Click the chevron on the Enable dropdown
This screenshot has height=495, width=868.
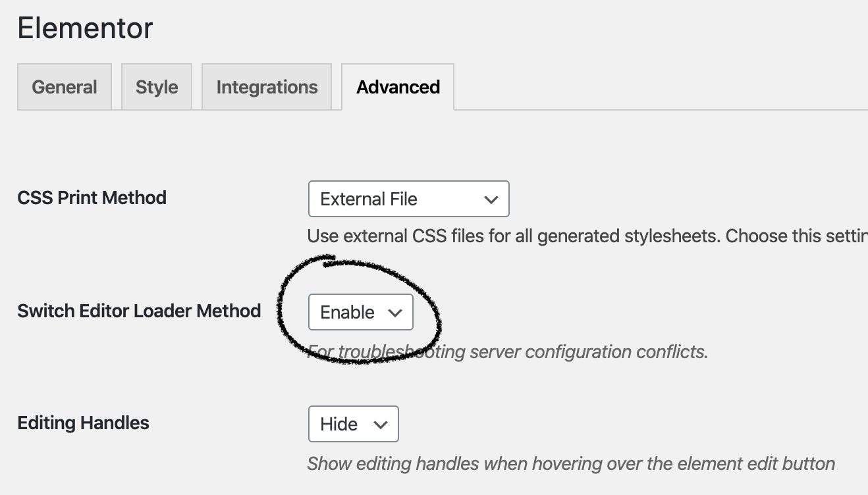[396, 312]
